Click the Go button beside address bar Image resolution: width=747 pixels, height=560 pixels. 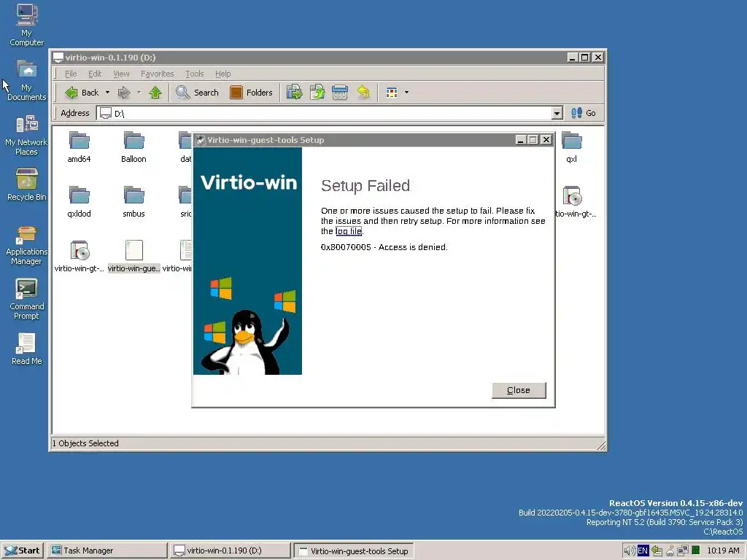[x=584, y=113]
